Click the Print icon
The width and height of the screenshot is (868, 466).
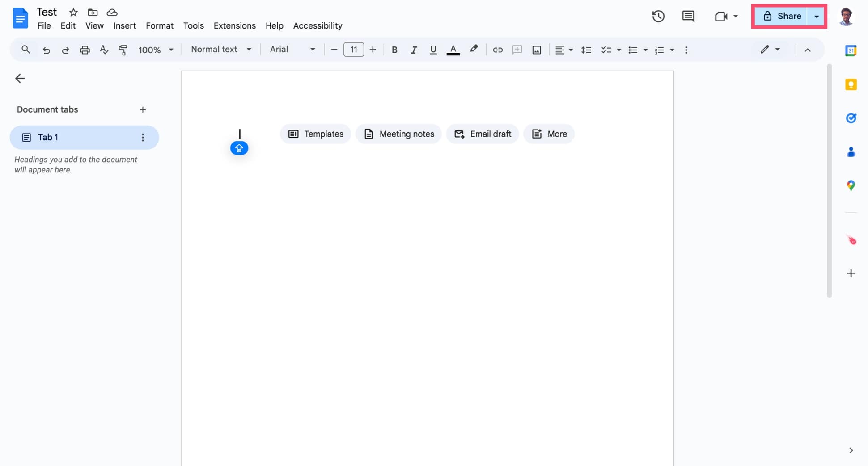coord(85,50)
